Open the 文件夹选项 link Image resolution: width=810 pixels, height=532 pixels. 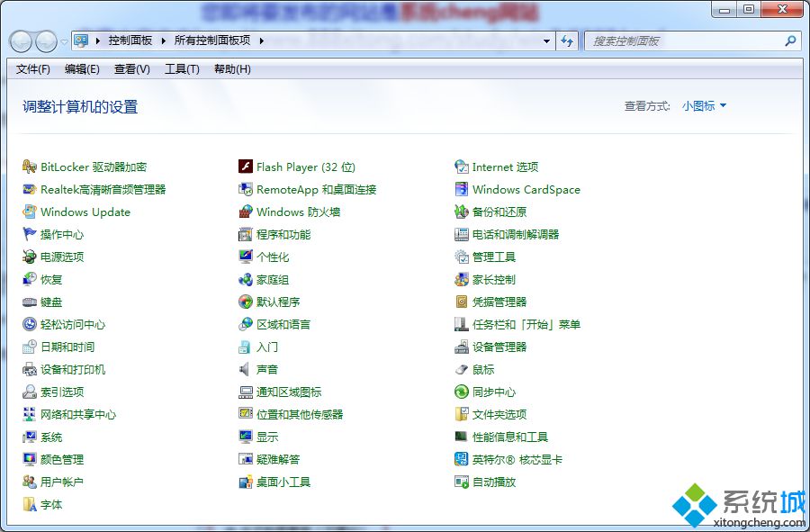pyautogui.click(x=499, y=414)
